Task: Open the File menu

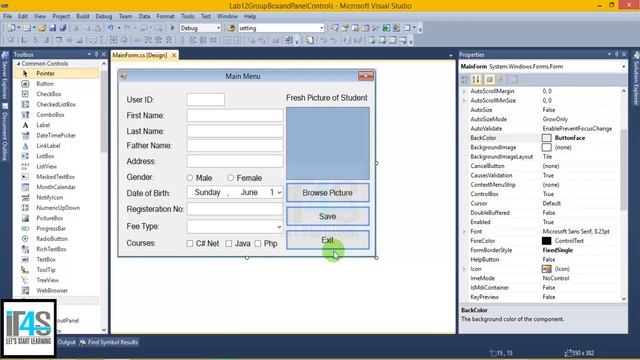Action: (7, 16)
